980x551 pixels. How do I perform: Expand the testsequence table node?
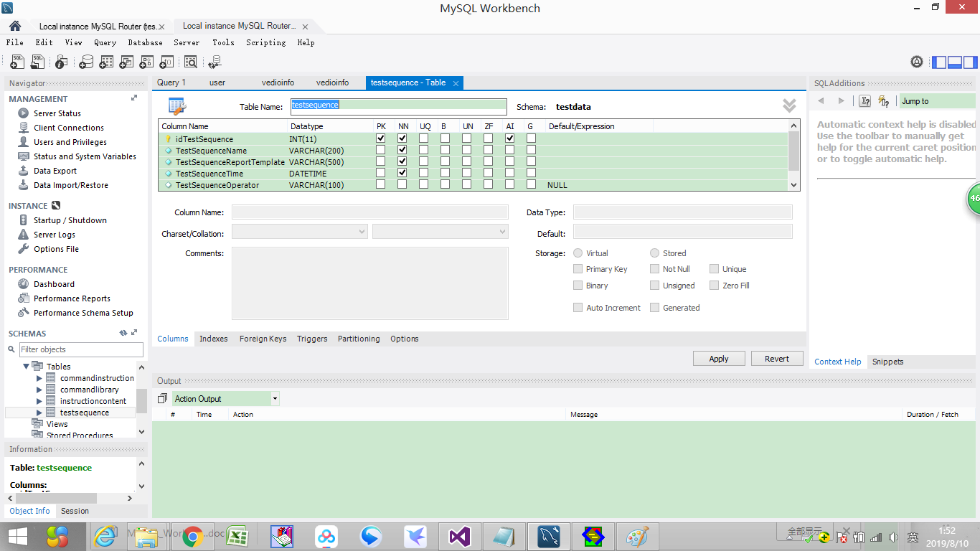[39, 413]
